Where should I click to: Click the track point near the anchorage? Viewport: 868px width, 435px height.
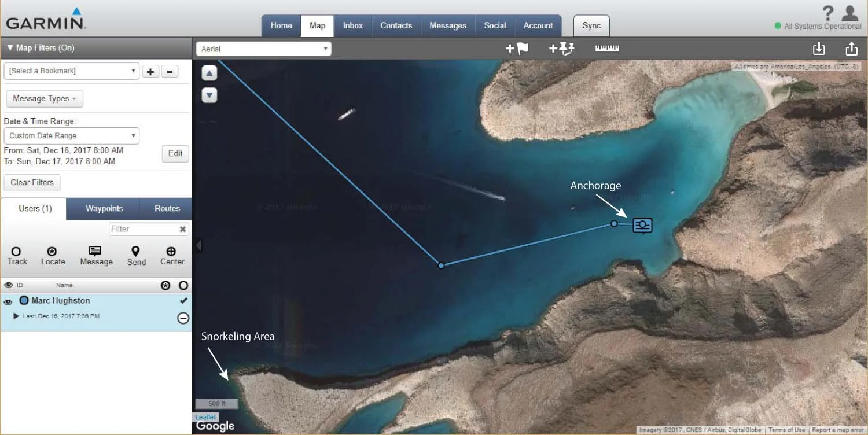[x=614, y=224]
